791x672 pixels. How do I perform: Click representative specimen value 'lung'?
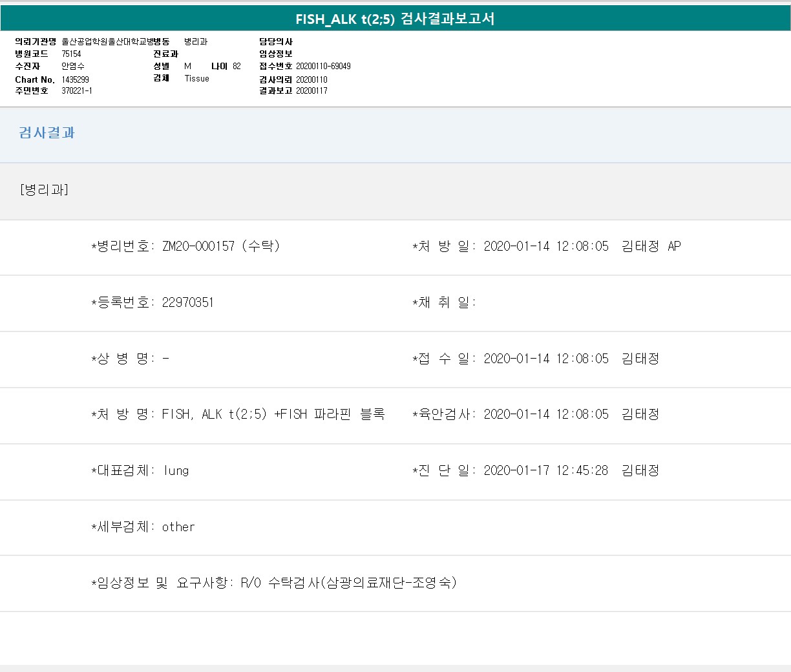(x=176, y=470)
